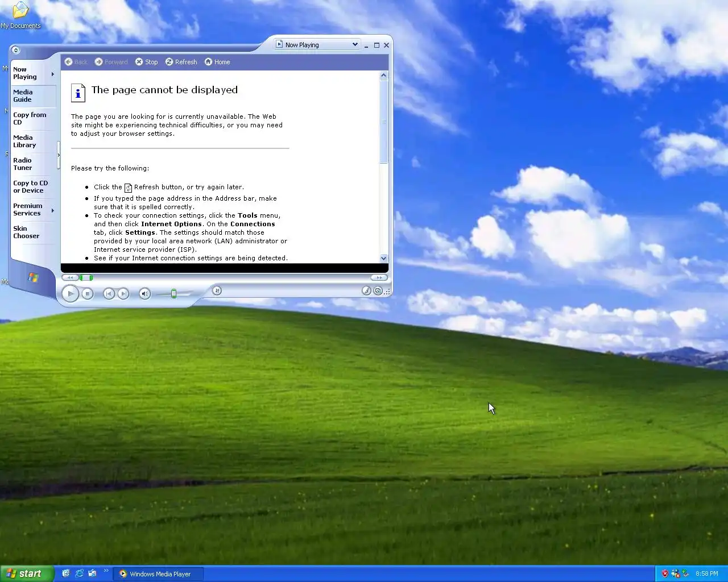Click the volume slider handle
The width and height of the screenshot is (728, 582).
point(173,293)
